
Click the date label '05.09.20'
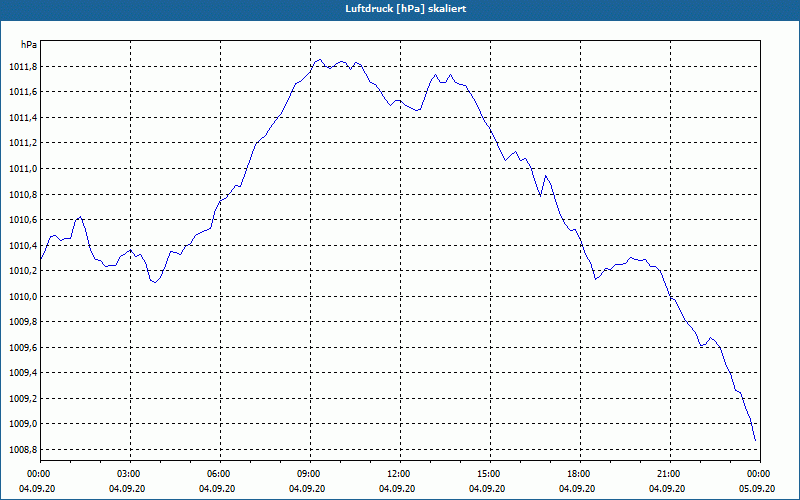tap(757, 489)
